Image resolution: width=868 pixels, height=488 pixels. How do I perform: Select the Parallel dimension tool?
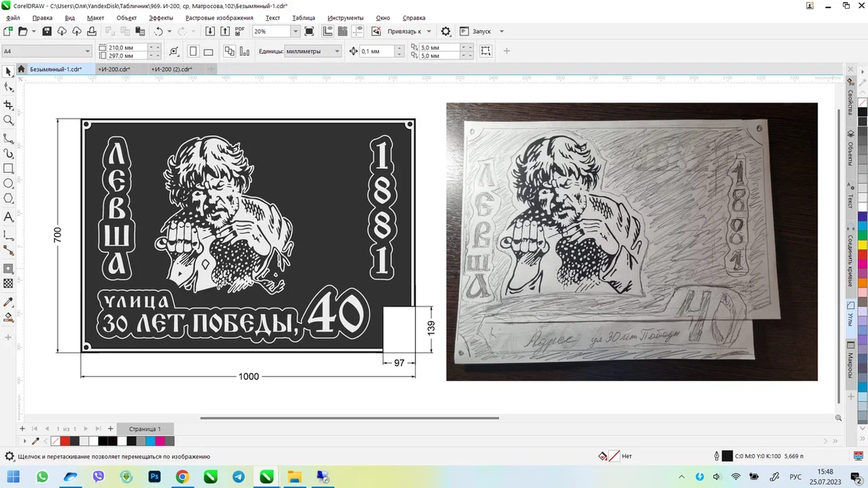click(9, 234)
